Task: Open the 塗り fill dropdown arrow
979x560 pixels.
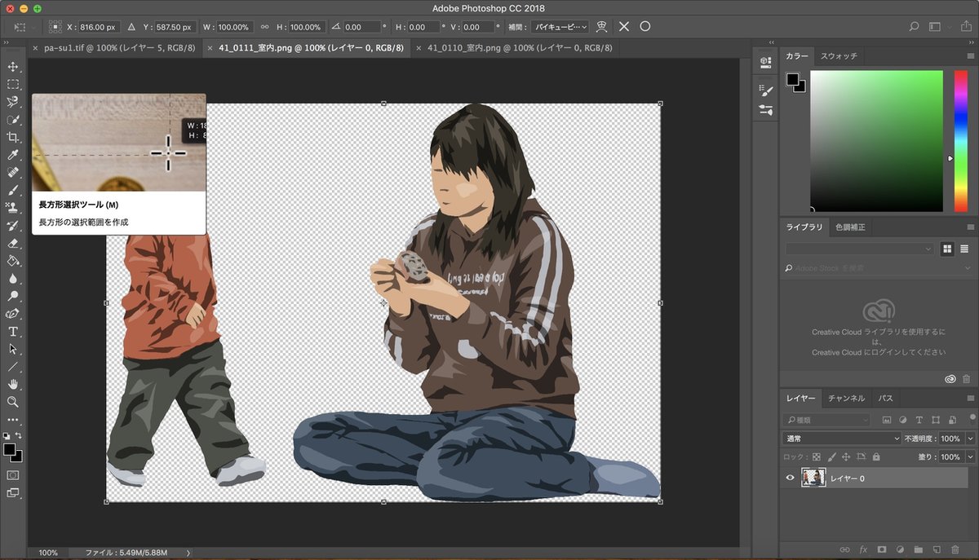Action: 970,457
